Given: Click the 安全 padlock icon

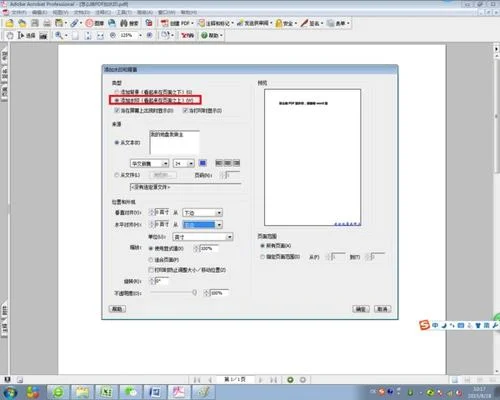Looking at the screenshot, I should pyautogui.click(x=278, y=23).
